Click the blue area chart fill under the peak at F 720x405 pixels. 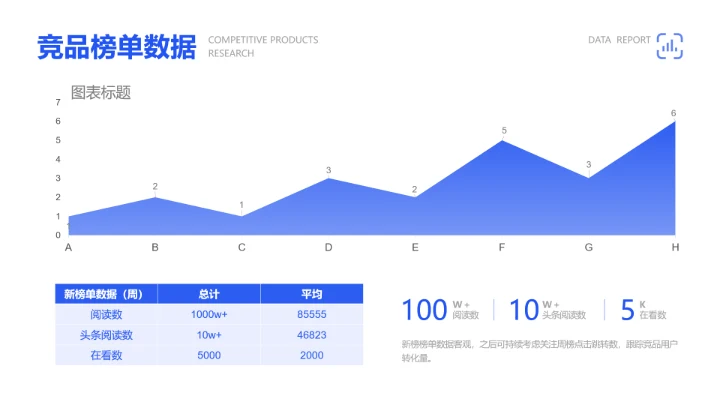(x=502, y=200)
